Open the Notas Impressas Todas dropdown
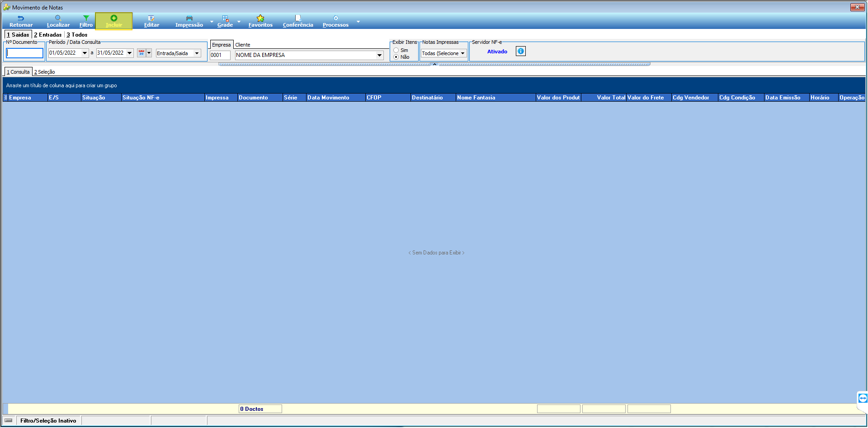 coord(462,53)
